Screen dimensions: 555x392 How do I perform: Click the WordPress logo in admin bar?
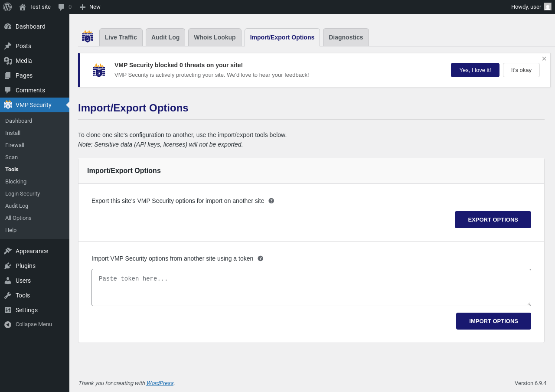tap(7, 7)
